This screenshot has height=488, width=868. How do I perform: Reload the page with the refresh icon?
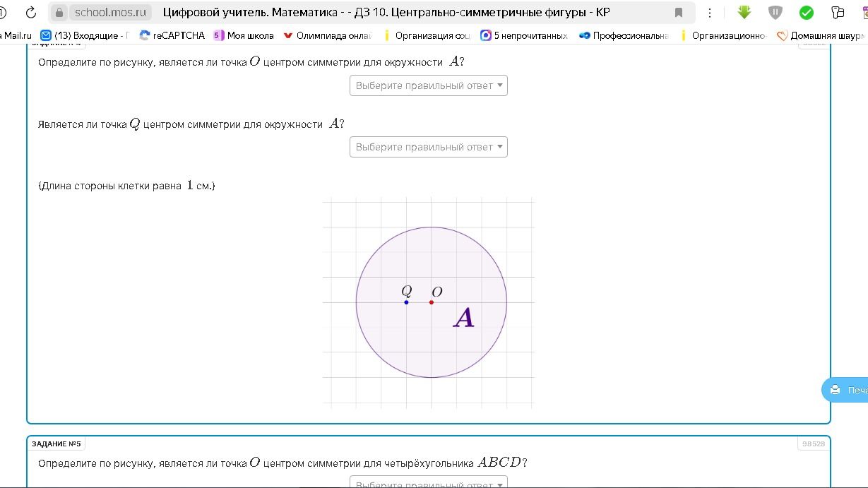31,13
